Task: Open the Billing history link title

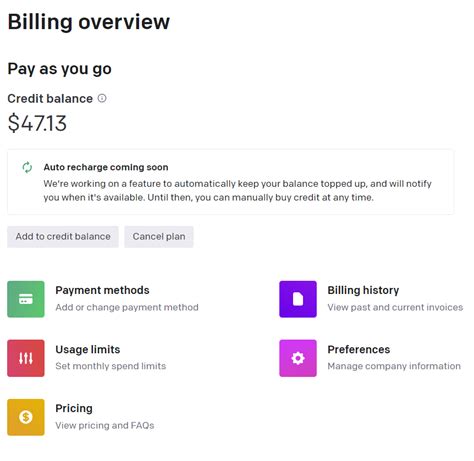Action: [x=363, y=290]
